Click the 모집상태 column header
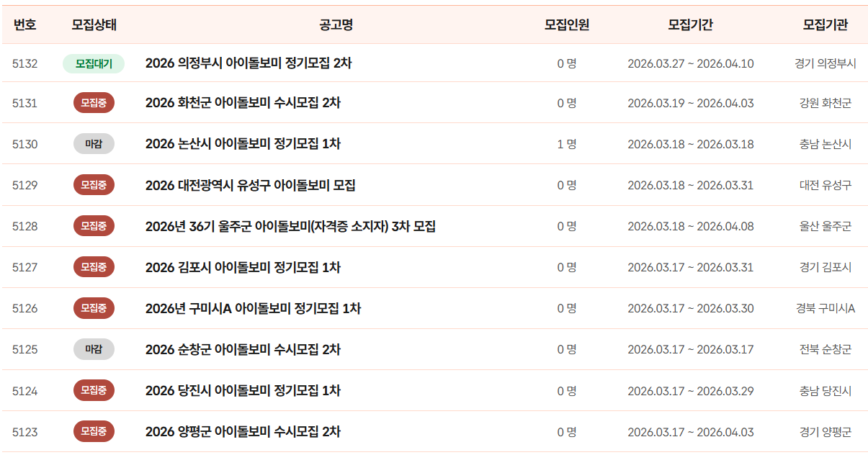Image resolution: width=868 pixels, height=455 pixels. pyautogui.click(x=94, y=25)
